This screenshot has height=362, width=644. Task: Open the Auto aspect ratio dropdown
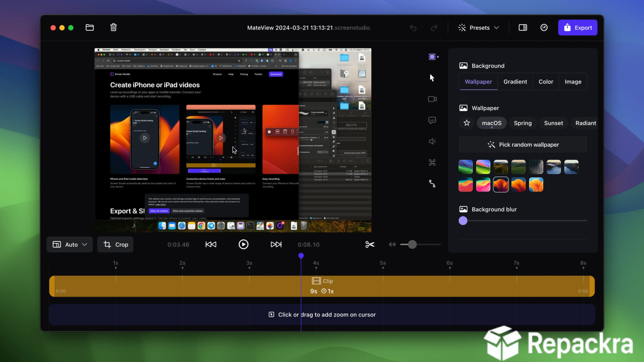[x=69, y=244]
